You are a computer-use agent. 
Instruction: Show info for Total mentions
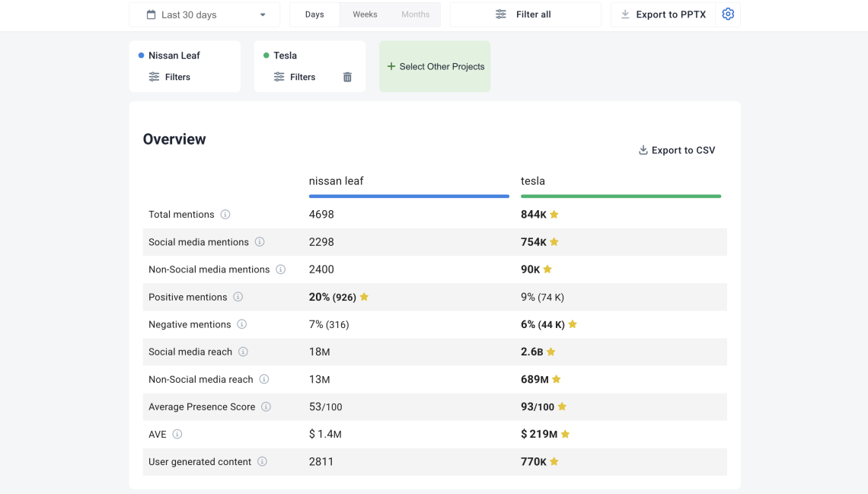click(x=225, y=214)
